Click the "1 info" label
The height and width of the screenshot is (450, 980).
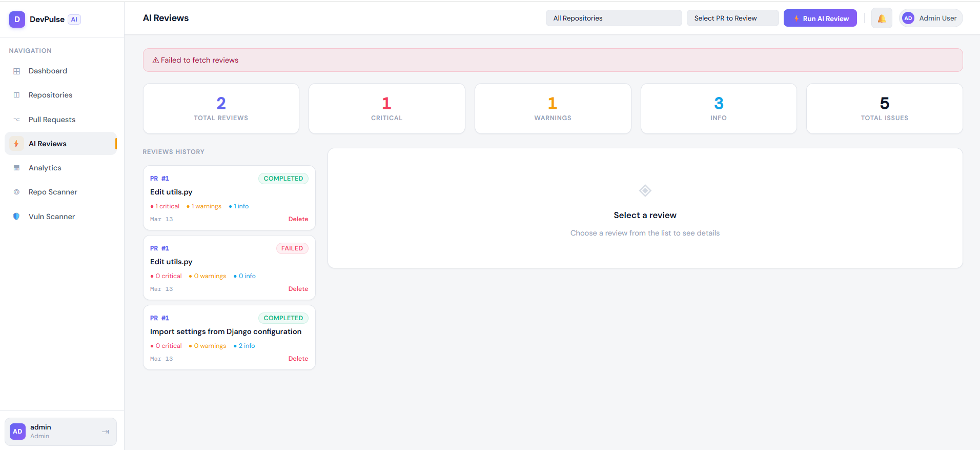(x=239, y=206)
